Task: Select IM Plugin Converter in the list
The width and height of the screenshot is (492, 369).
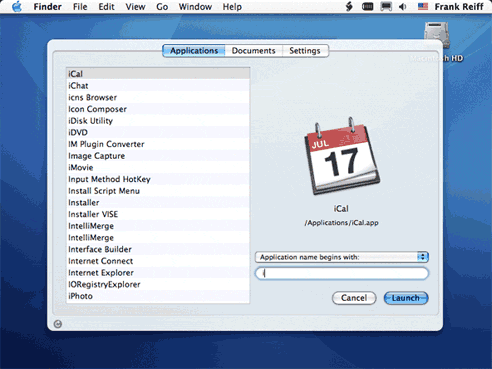Action: (158, 144)
